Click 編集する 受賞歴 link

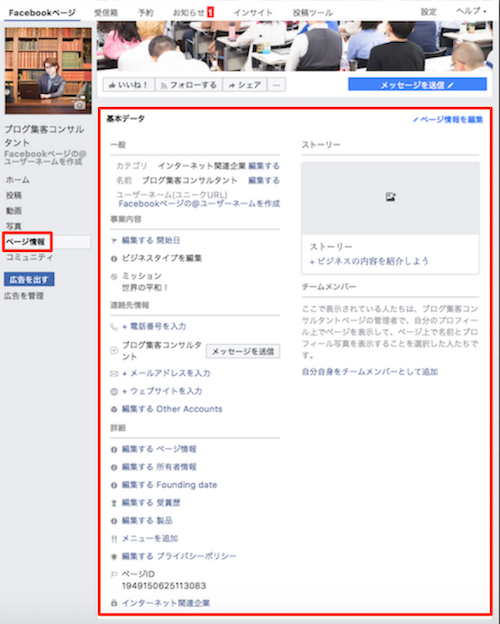click(x=151, y=503)
